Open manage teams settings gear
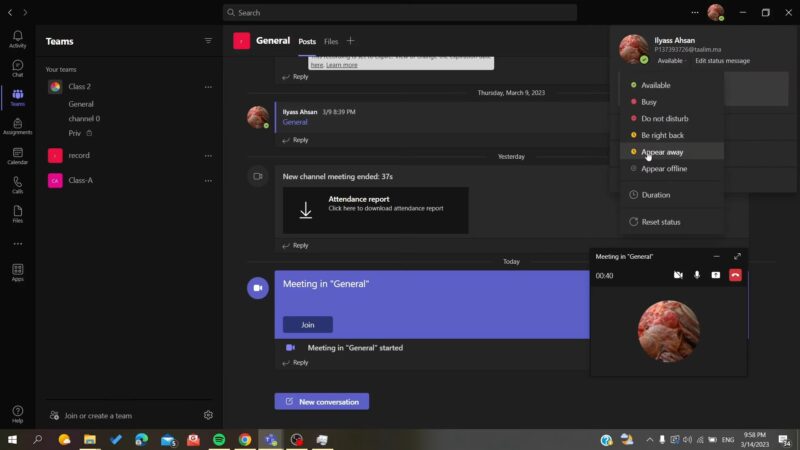800x450 pixels. coord(208,415)
